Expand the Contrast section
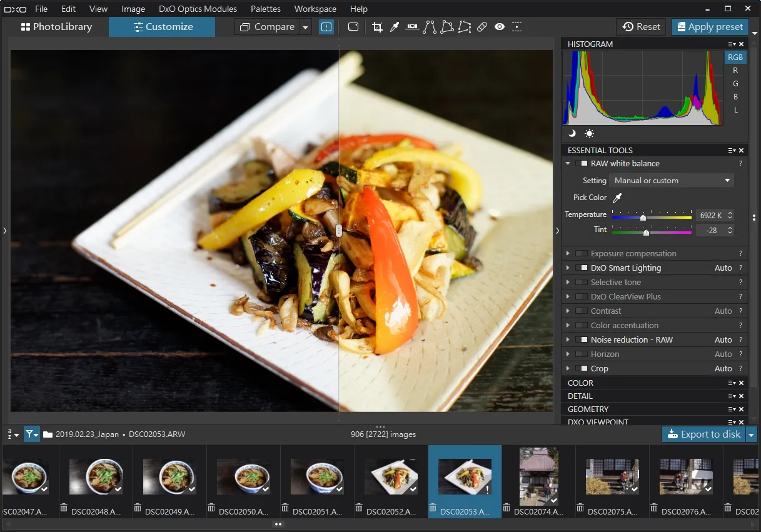 pyautogui.click(x=568, y=311)
